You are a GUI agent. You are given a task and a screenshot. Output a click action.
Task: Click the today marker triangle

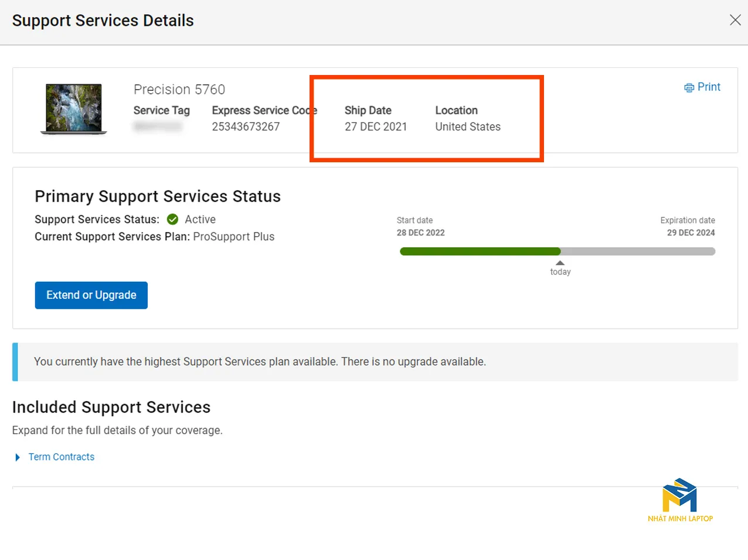coord(560,263)
